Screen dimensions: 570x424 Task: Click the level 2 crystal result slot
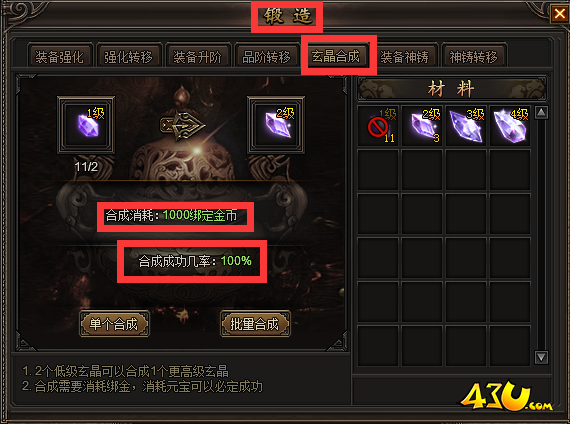276,125
